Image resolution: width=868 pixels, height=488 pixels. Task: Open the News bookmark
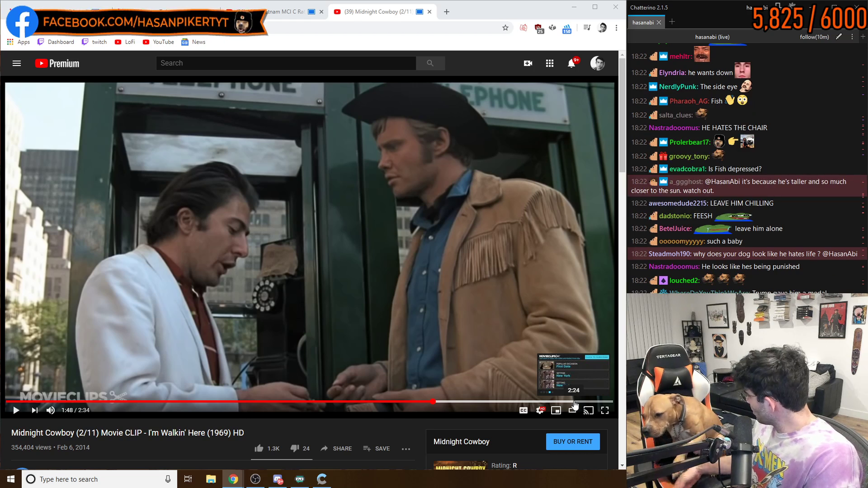coord(193,42)
